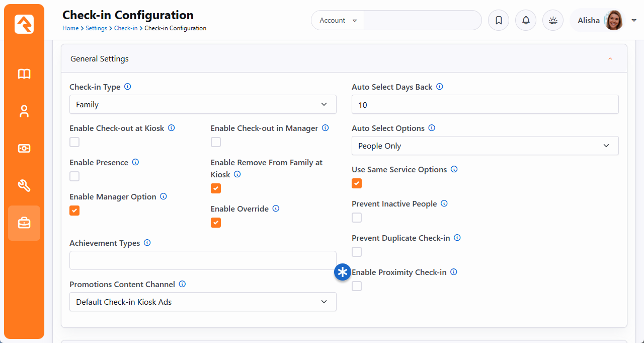This screenshot has height=343, width=644.
Task: Uncheck Enable Manager Option
Action: point(74,211)
